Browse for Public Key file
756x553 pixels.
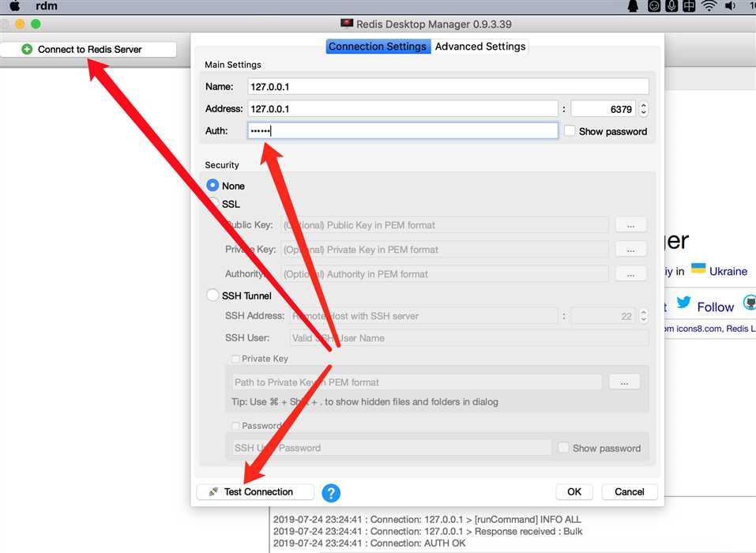[630, 225]
